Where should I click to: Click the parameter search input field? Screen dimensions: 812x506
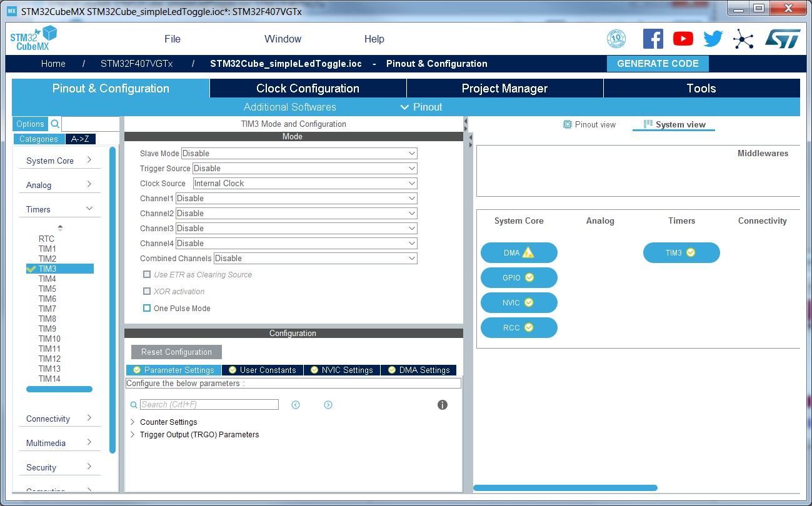[x=209, y=405]
